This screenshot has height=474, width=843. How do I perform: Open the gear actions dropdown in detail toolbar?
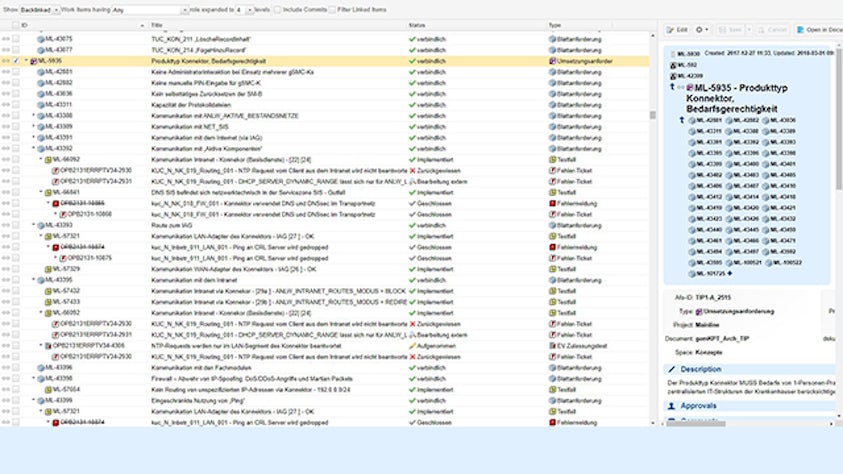(x=702, y=30)
